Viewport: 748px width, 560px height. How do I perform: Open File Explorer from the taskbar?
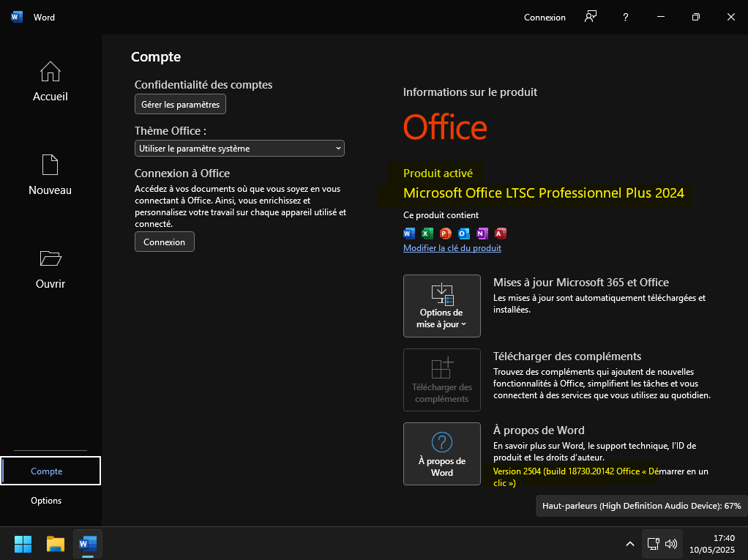point(56,544)
